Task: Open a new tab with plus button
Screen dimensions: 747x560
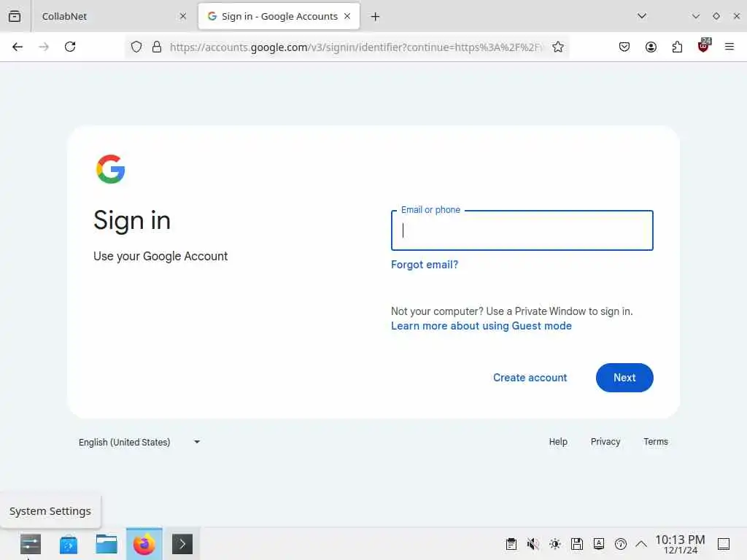Action: tap(376, 17)
